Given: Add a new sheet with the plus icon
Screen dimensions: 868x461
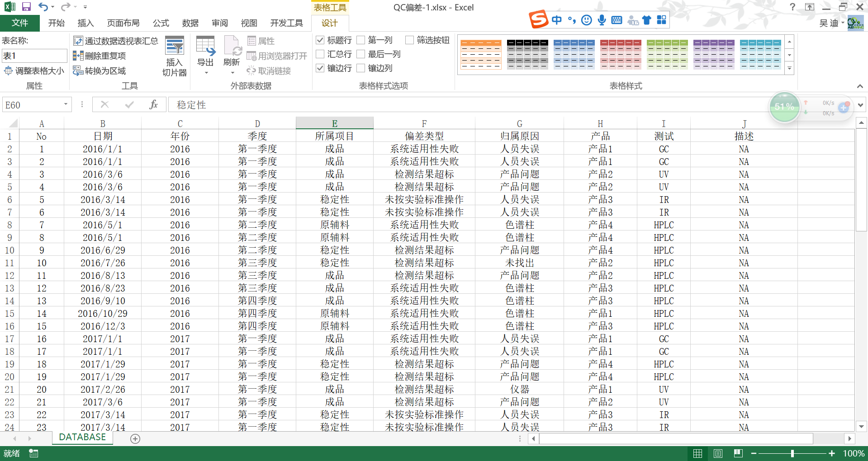Looking at the screenshot, I should click(x=135, y=438).
